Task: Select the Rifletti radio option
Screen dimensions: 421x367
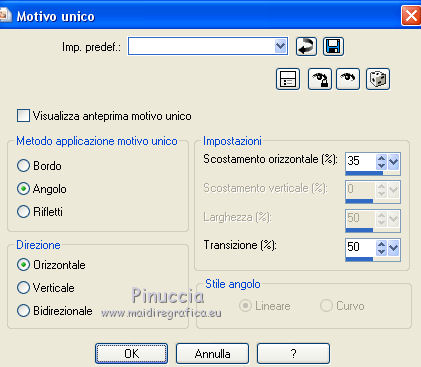Action: pyautogui.click(x=23, y=211)
